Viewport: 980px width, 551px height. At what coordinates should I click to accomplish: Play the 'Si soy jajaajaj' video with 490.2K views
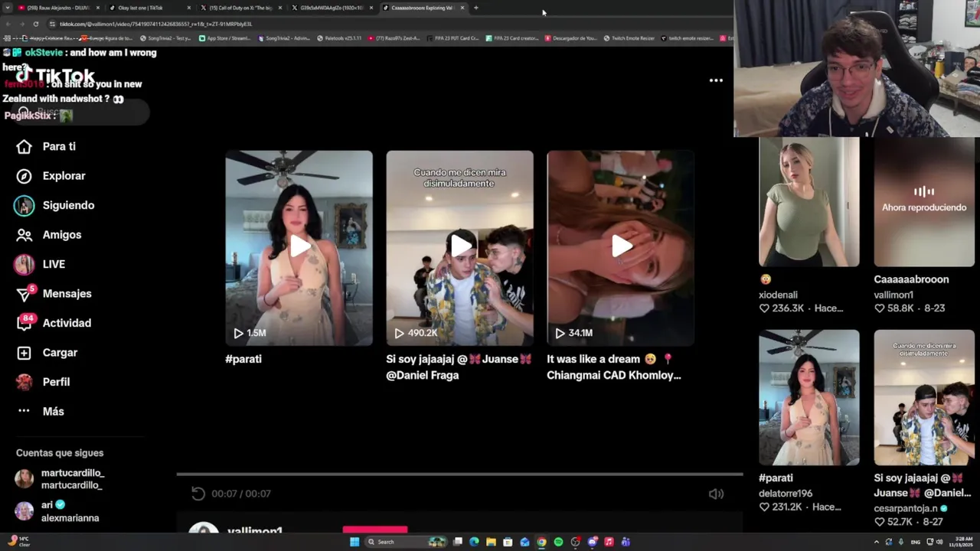pos(460,248)
